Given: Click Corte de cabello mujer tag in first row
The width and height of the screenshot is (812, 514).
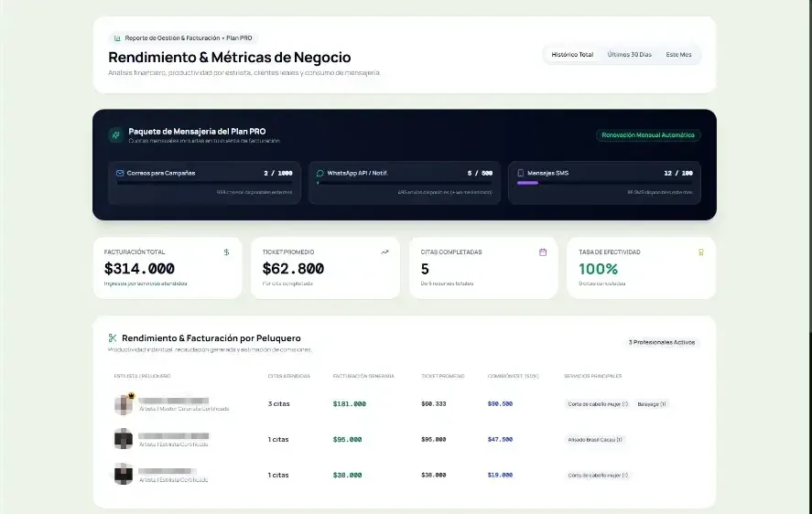Looking at the screenshot, I should [598, 403].
